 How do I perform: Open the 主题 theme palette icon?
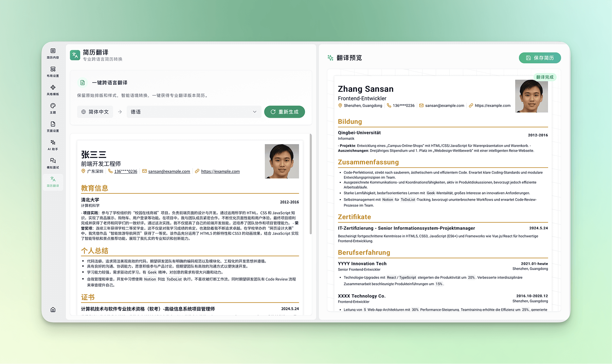click(53, 109)
